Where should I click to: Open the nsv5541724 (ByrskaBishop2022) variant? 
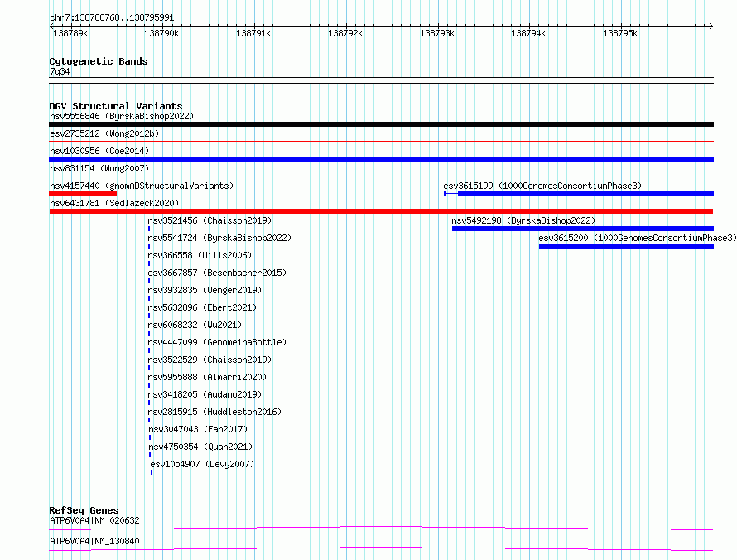(x=219, y=238)
